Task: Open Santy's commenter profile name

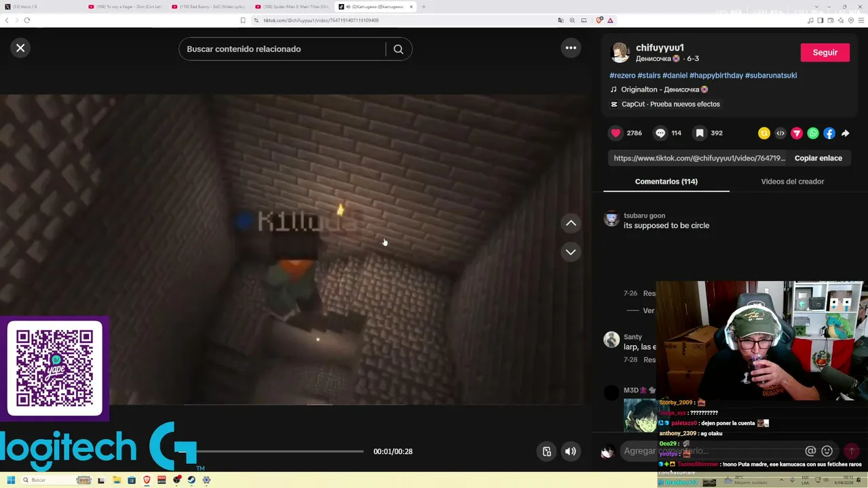Action: tap(633, 337)
